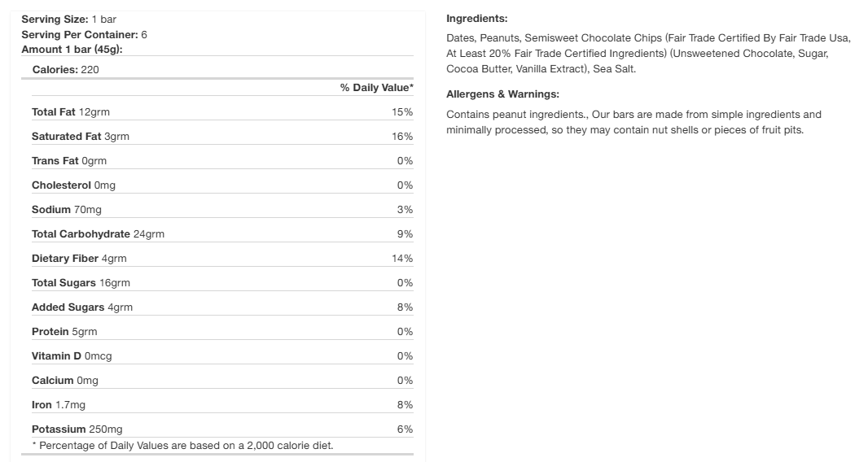The height and width of the screenshot is (462, 868).
Task: Select the Trans Fat row label
Action: point(68,161)
